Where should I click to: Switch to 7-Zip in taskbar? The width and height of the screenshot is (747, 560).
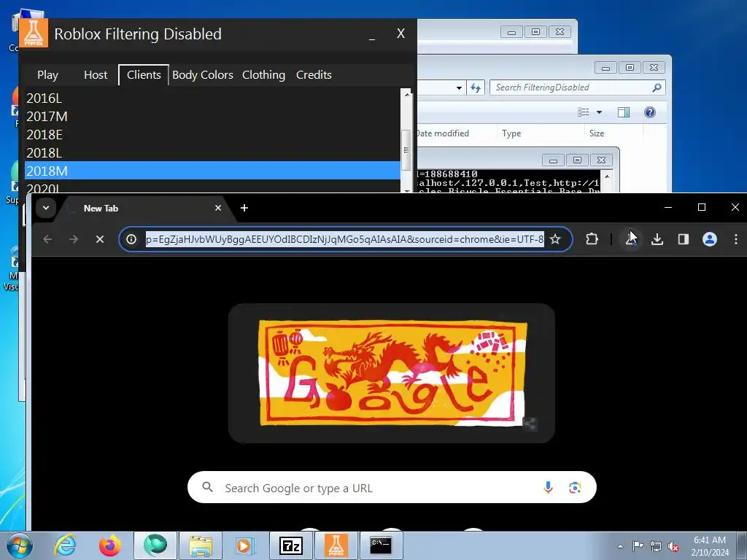pyautogui.click(x=290, y=545)
